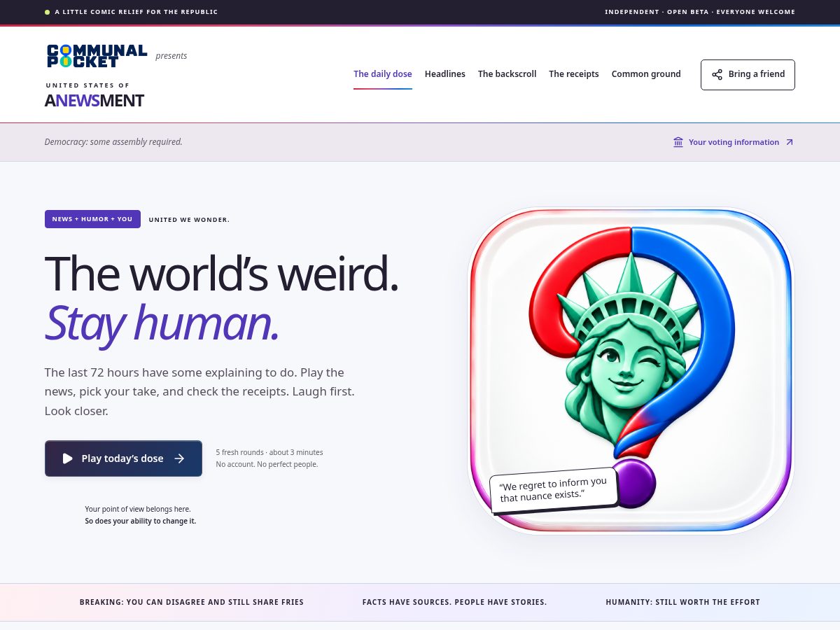Click the green status dot in top bar
The height and width of the screenshot is (630, 840).
(x=47, y=12)
